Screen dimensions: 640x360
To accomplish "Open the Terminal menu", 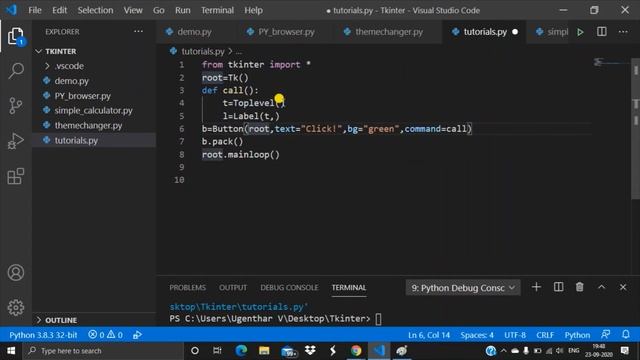I will pos(217,10).
